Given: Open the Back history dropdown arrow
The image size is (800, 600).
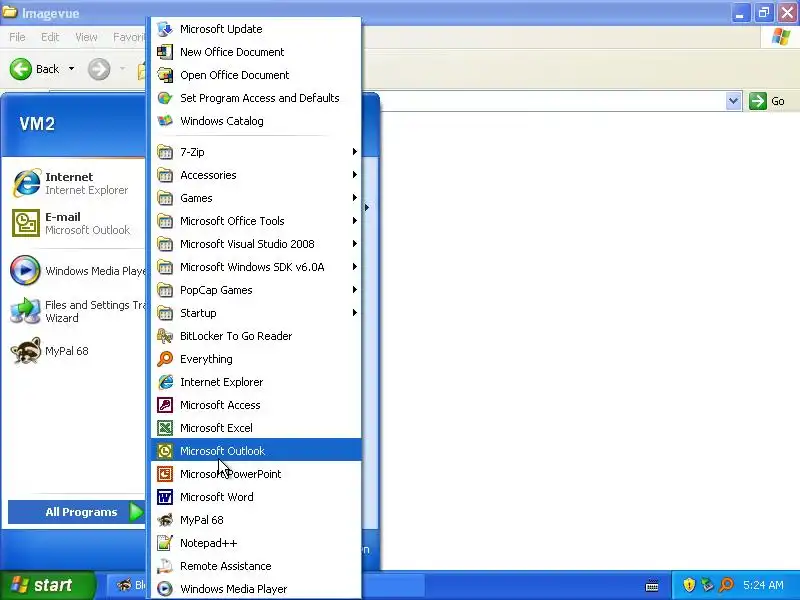Looking at the screenshot, I should 71,68.
